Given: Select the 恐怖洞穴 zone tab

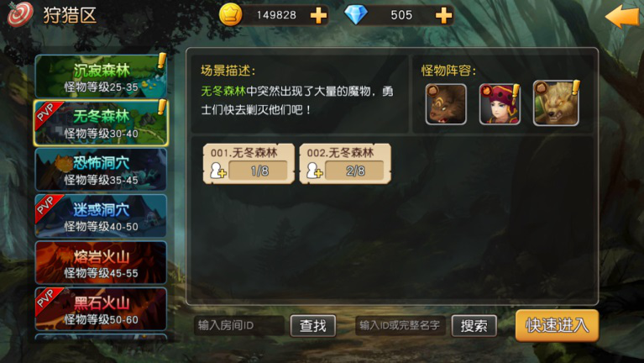Looking at the screenshot, I should [x=101, y=170].
